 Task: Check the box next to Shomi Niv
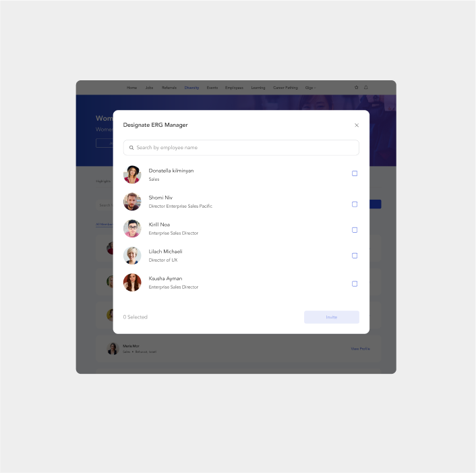(354, 204)
